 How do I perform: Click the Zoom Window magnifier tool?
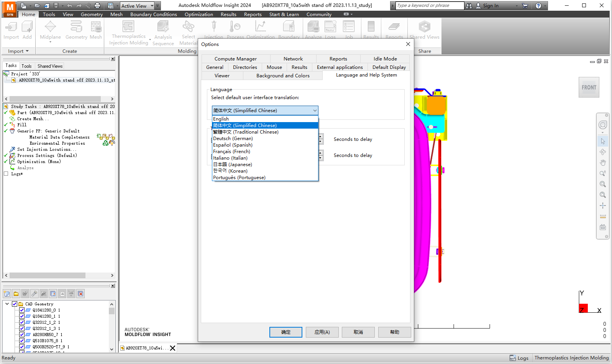(603, 184)
